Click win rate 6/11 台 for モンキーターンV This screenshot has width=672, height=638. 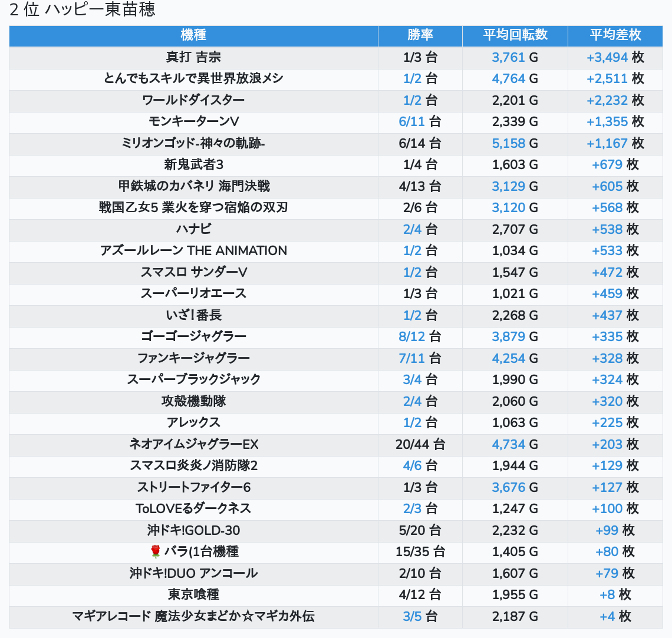pyautogui.click(x=420, y=121)
